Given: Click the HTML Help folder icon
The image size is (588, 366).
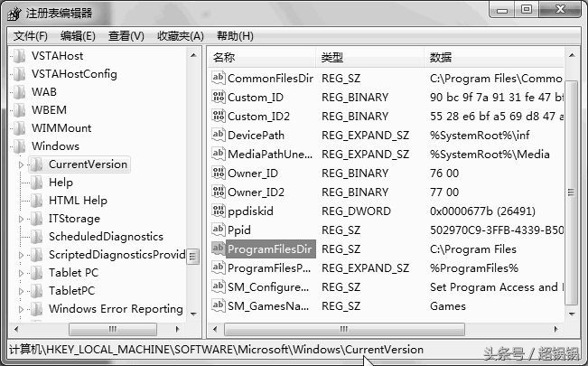Looking at the screenshot, I should click(x=37, y=201).
